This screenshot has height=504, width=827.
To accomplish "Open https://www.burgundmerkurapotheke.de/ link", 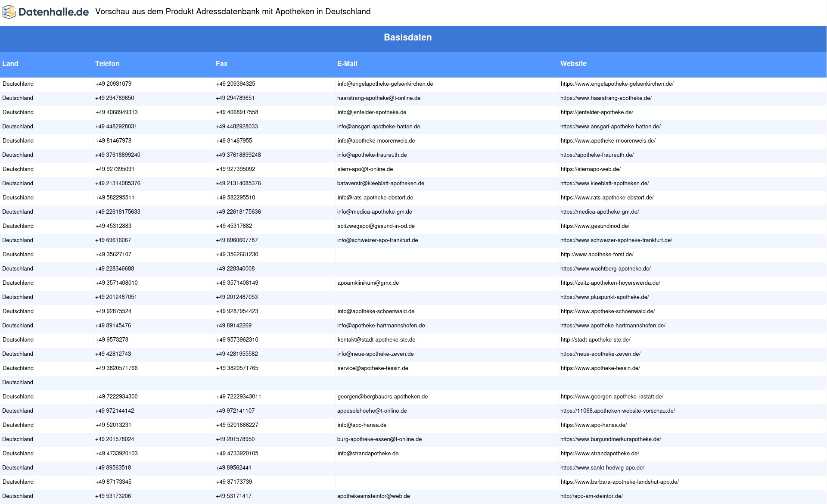I will pyautogui.click(x=611, y=439).
